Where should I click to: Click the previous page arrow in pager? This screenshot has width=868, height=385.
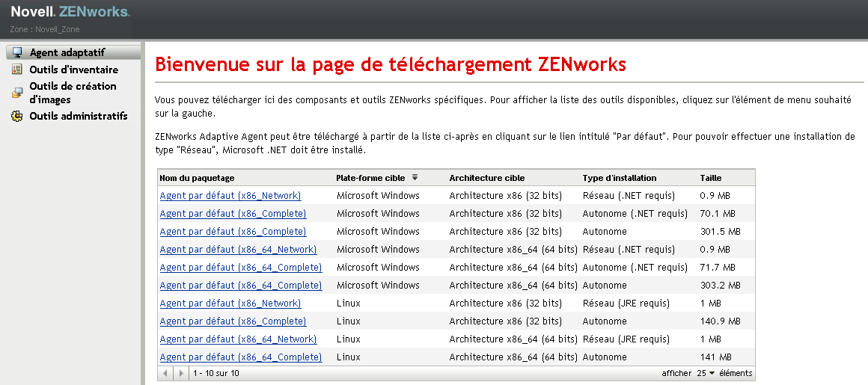[165, 373]
